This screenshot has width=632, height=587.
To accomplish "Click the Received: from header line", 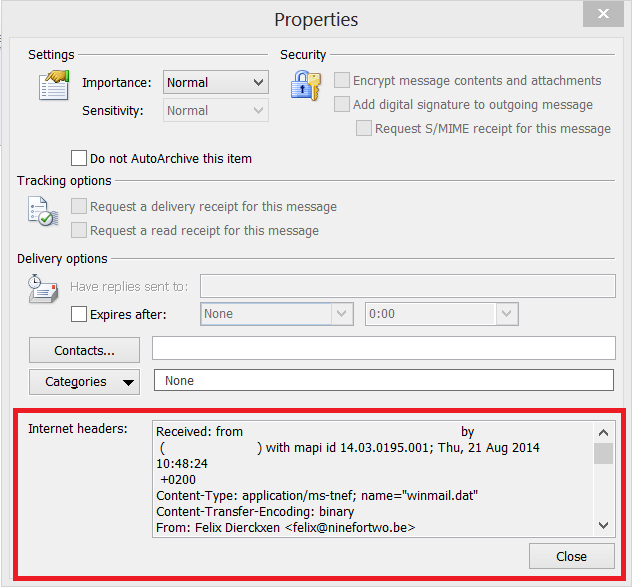I will [315, 432].
